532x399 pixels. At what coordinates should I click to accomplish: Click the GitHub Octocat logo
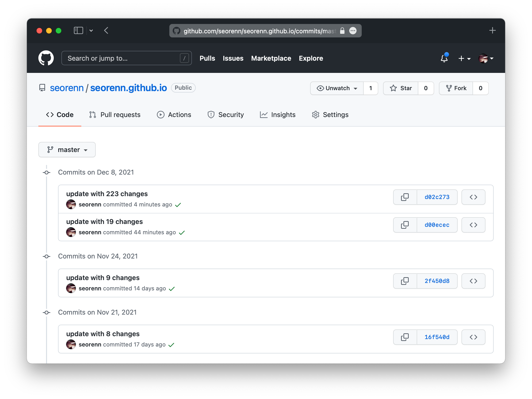click(x=46, y=58)
